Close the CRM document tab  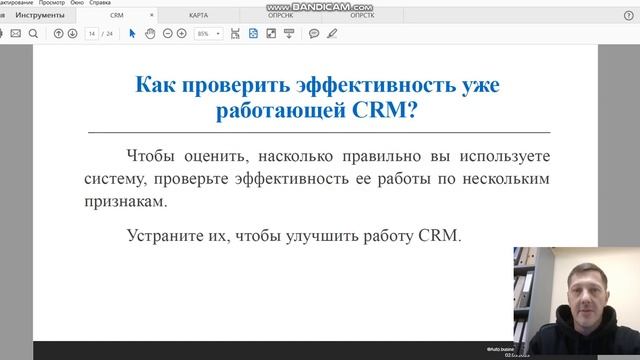152,15
